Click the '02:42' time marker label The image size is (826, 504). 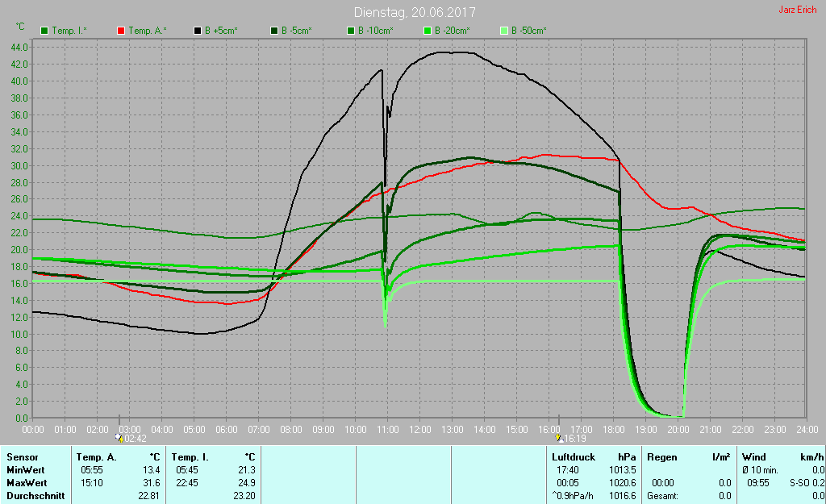click(136, 438)
